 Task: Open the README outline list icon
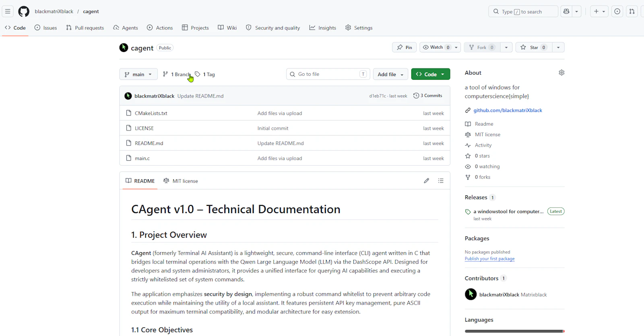pyautogui.click(x=441, y=181)
